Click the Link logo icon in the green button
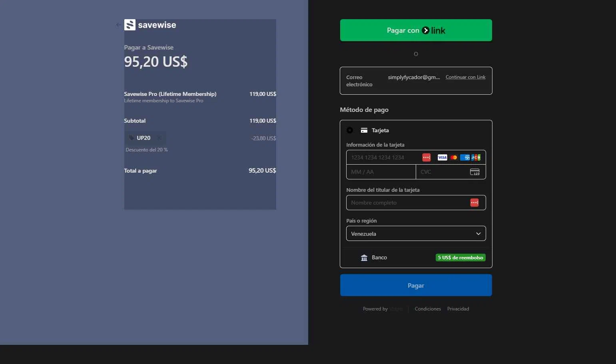The image size is (616, 364). 426,30
